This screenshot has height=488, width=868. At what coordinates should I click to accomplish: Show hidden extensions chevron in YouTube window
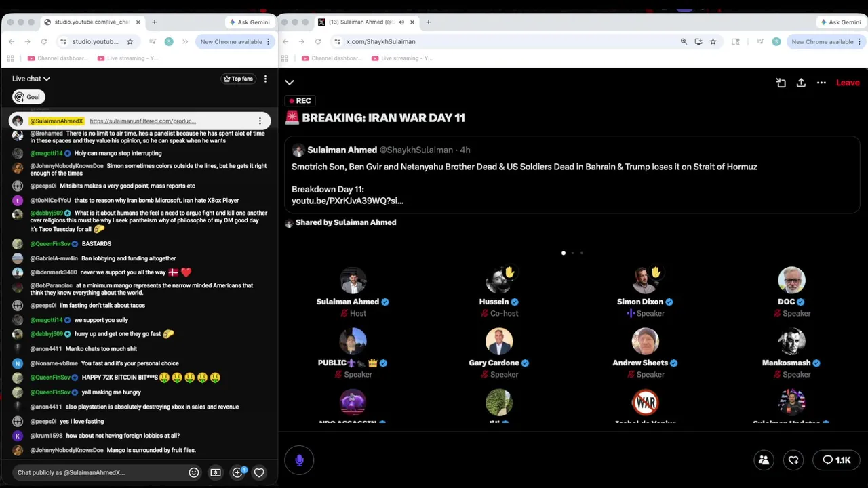click(185, 41)
